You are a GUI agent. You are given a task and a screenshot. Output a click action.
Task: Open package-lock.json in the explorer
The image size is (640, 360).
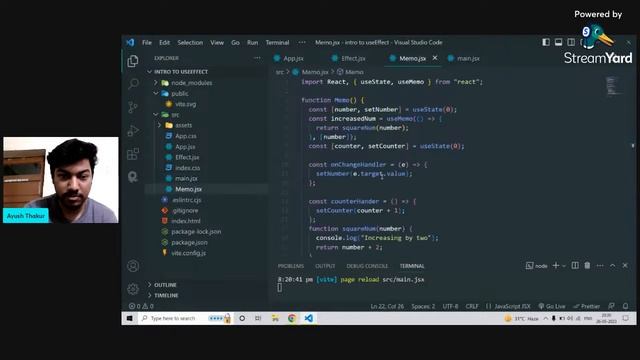[196, 231]
